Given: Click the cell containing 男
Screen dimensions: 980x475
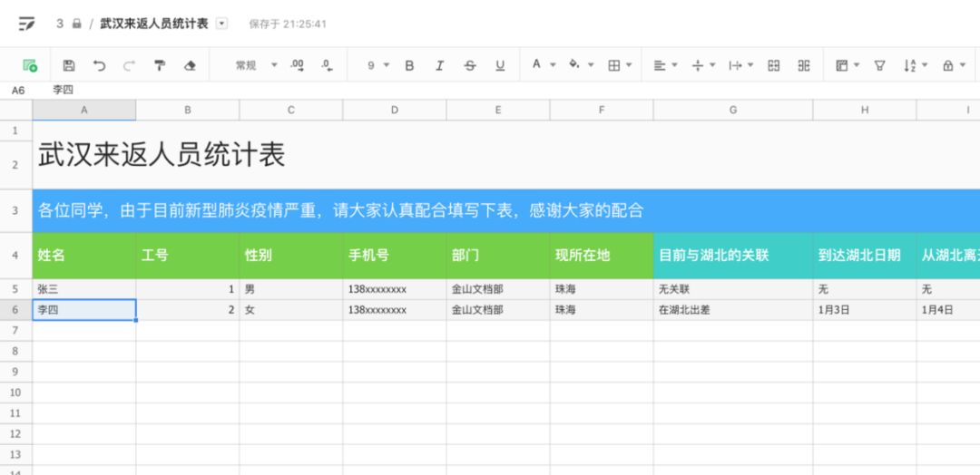Looking at the screenshot, I should click(x=291, y=289).
